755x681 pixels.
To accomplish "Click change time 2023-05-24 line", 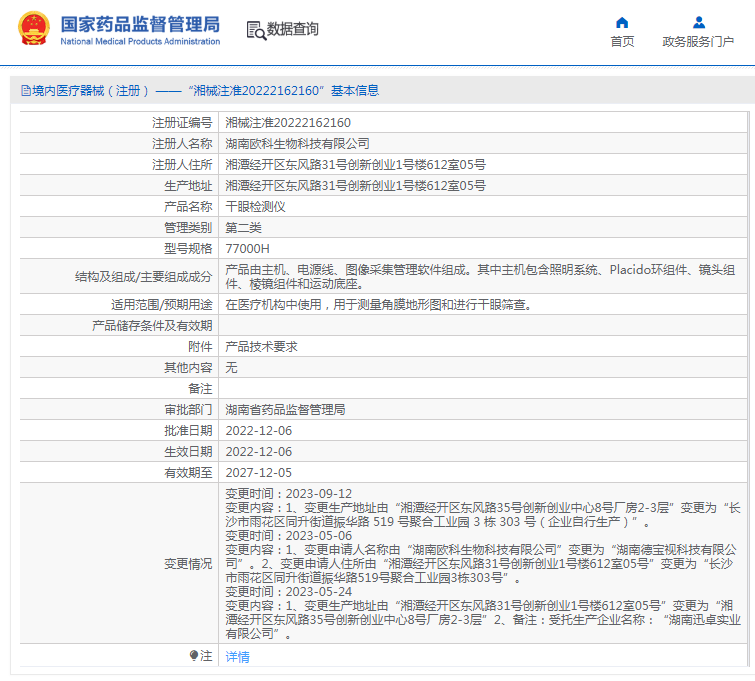I will 288,591.
